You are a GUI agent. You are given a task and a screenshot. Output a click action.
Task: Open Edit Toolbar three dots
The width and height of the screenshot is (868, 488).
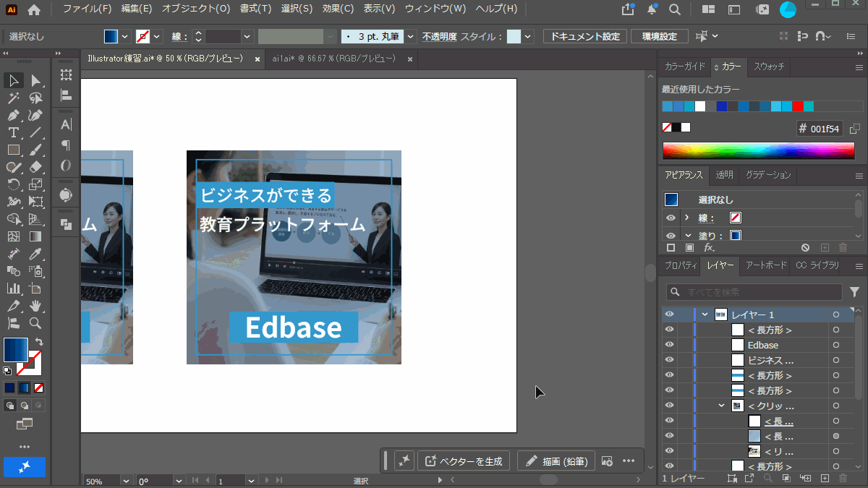click(25, 446)
